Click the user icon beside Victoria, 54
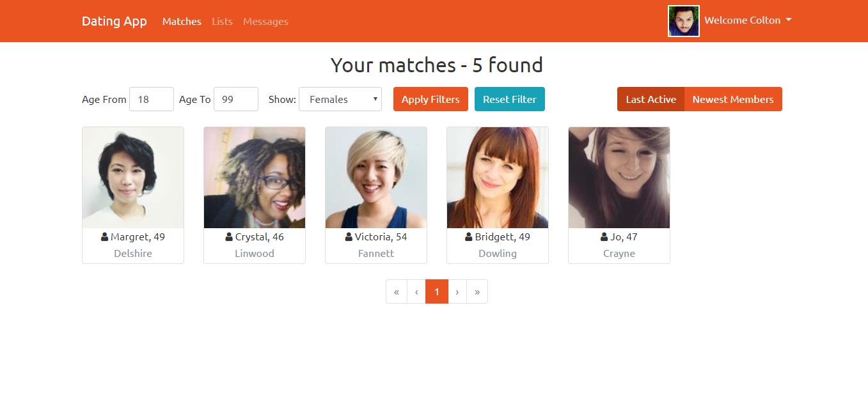 [349, 236]
